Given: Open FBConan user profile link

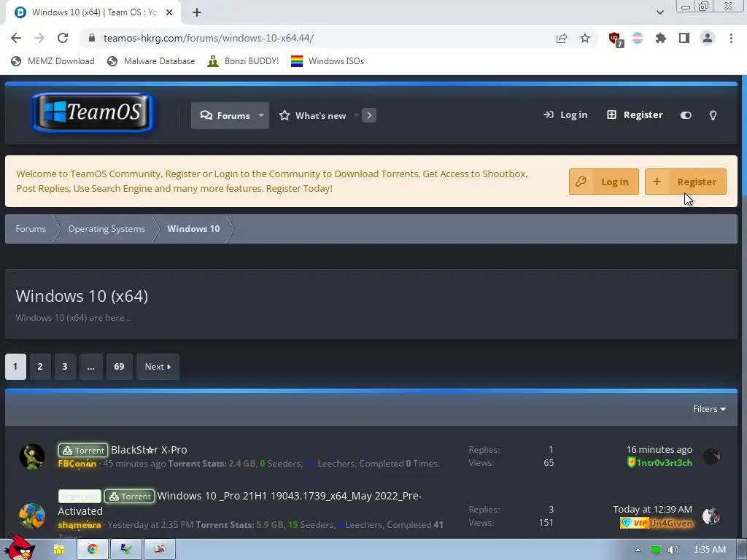Looking at the screenshot, I should [77, 463].
